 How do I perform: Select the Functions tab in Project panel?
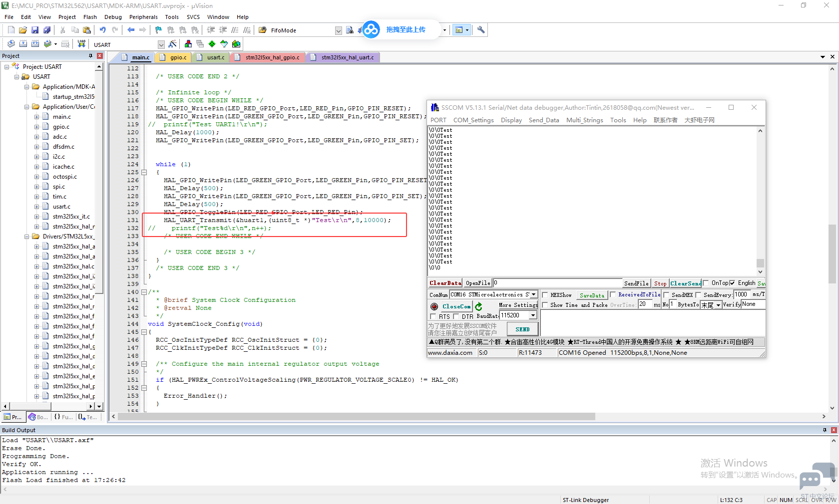point(63,417)
